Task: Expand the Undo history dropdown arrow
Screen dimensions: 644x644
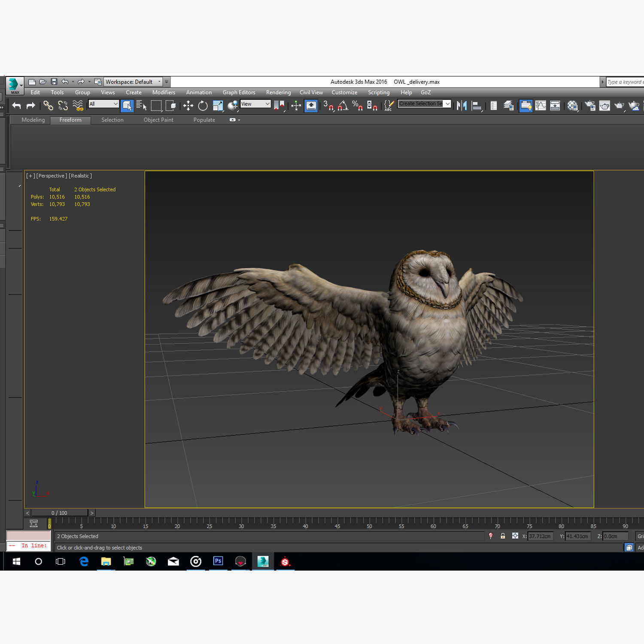Action: [x=73, y=82]
